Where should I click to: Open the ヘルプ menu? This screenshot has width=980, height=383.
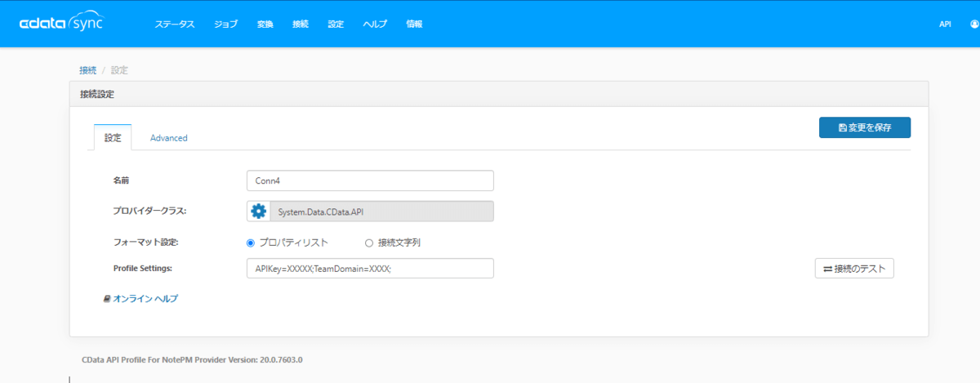click(375, 24)
